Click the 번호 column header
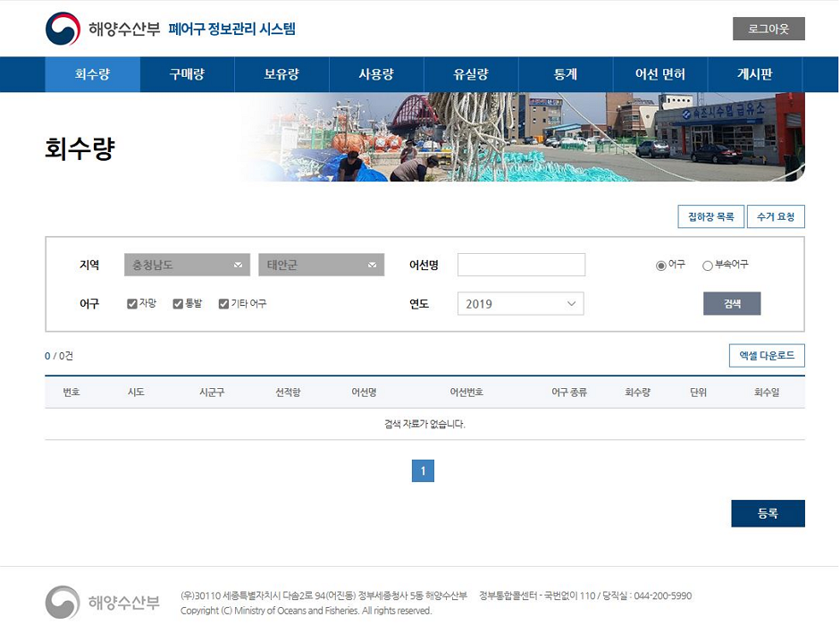This screenshot has height=642, width=840. [x=71, y=393]
